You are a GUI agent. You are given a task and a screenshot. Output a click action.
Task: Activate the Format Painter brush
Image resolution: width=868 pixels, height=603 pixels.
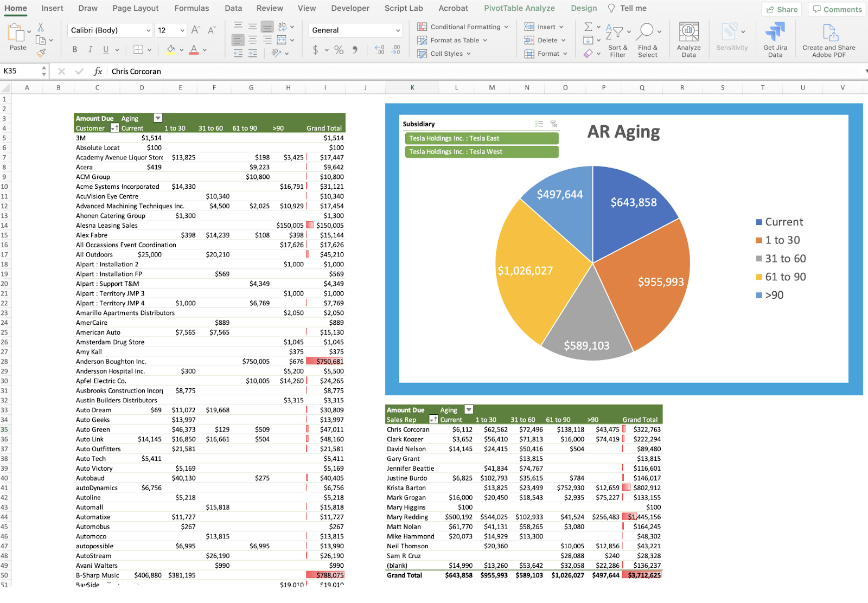tap(41, 53)
